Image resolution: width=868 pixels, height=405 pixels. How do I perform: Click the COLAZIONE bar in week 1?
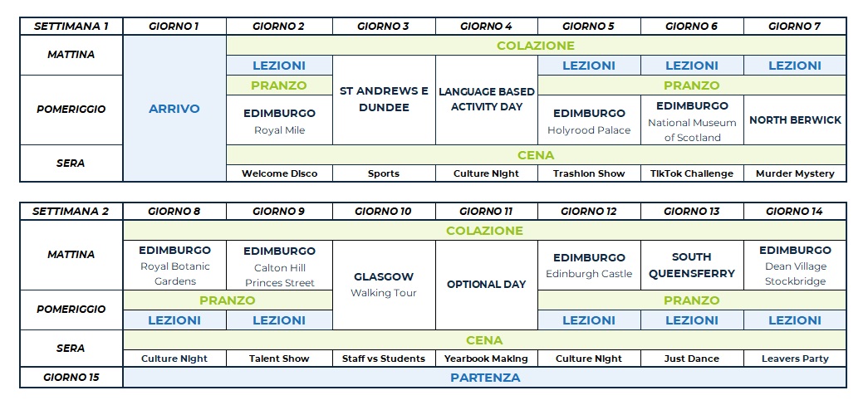pos(536,46)
